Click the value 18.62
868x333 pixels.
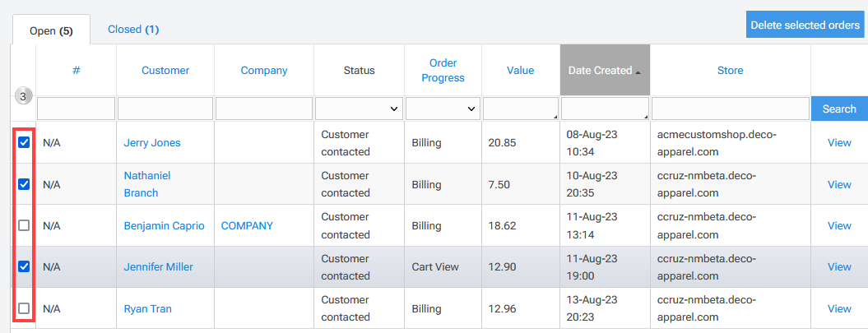502,225
